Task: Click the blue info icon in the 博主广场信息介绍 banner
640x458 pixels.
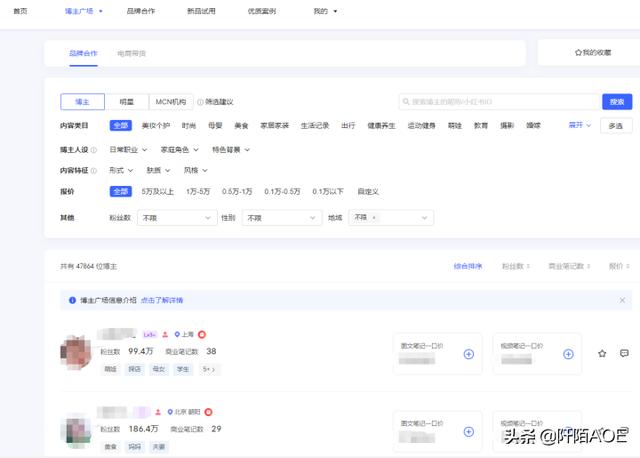Action: tap(72, 300)
